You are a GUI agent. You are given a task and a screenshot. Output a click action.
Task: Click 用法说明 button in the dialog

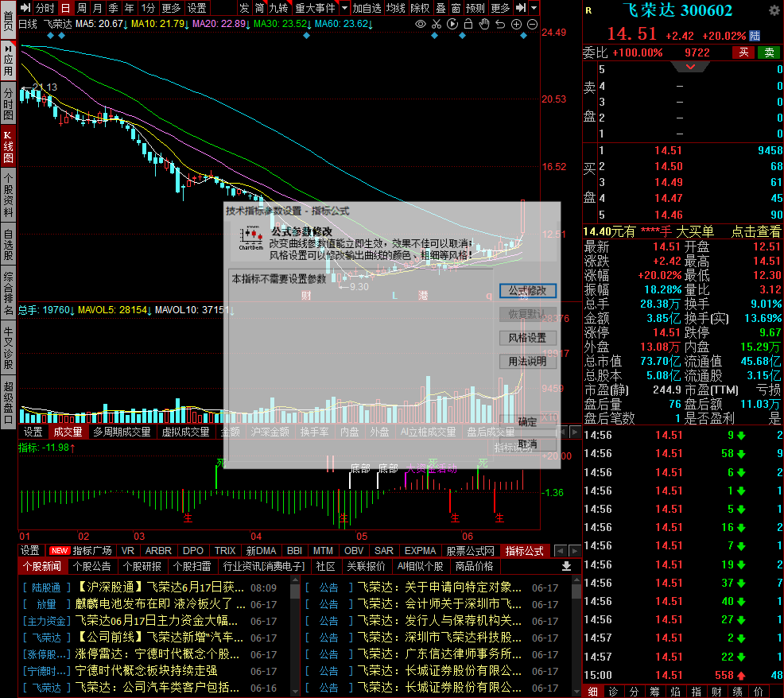(x=527, y=362)
